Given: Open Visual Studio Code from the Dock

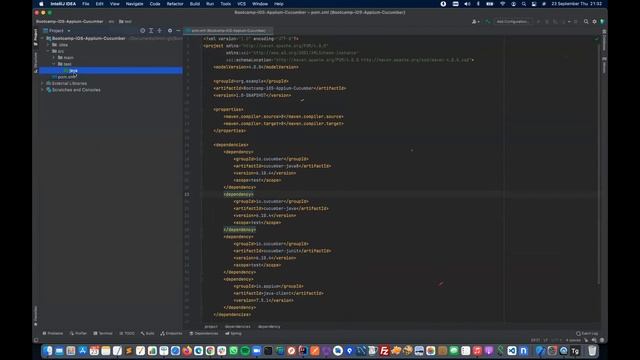Looking at the screenshot, I should coord(512,351).
